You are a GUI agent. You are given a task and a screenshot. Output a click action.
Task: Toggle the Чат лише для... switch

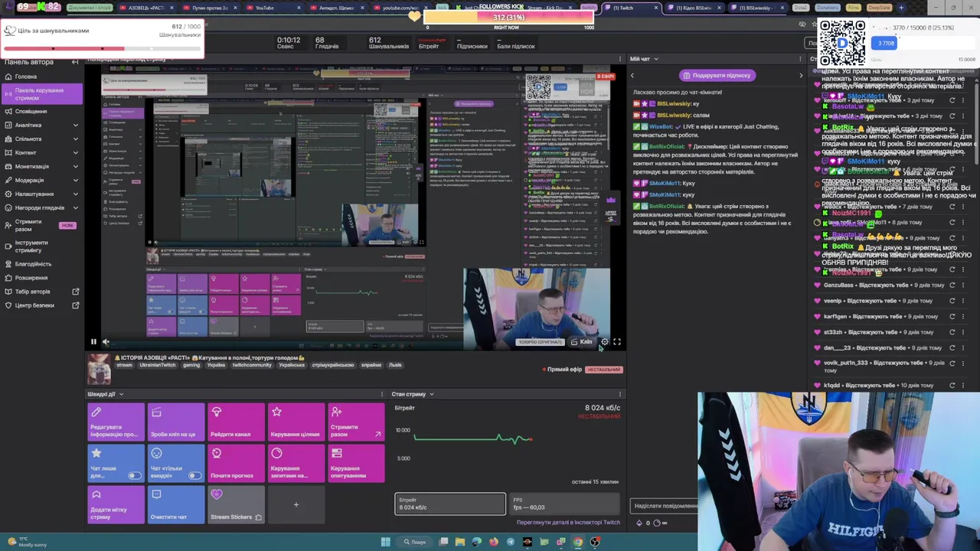click(135, 476)
